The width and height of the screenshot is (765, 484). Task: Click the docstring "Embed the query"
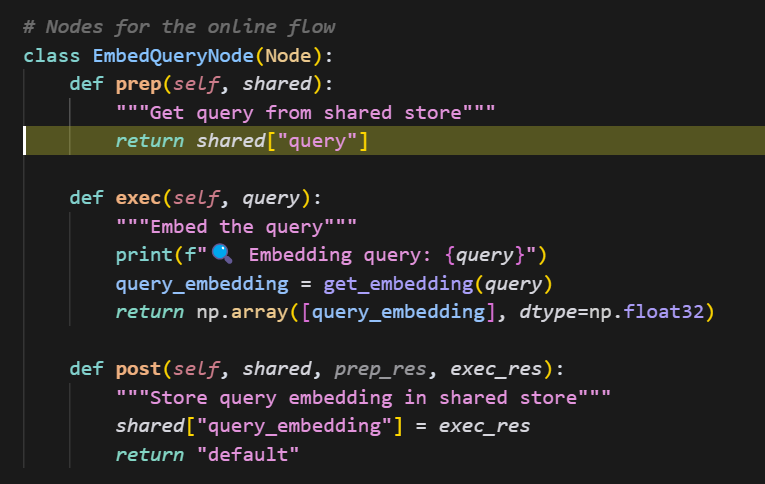(x=236, y=227)
